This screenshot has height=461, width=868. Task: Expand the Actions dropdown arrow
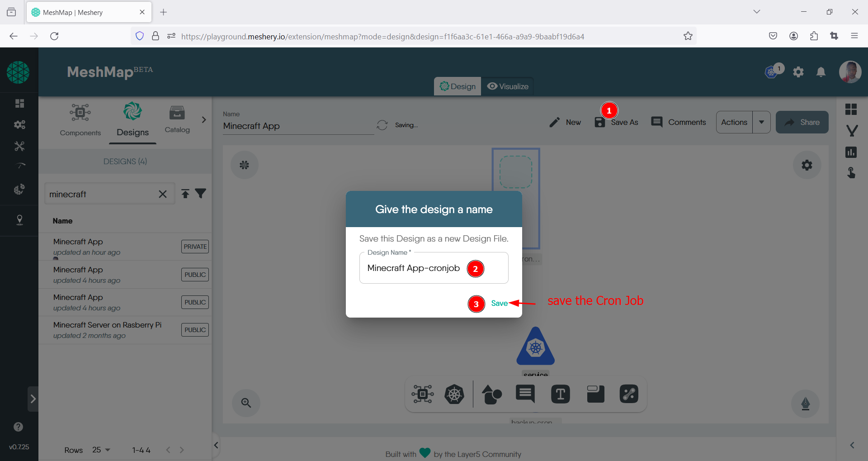[x=762, y=122]
